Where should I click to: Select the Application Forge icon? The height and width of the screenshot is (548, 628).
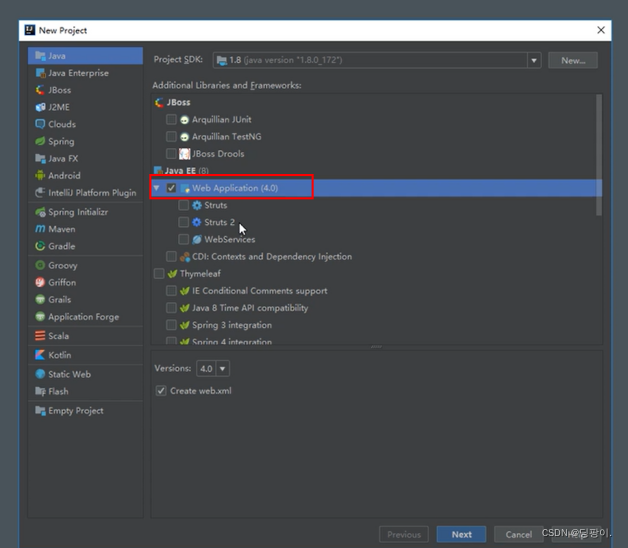[x=40, y=316]
